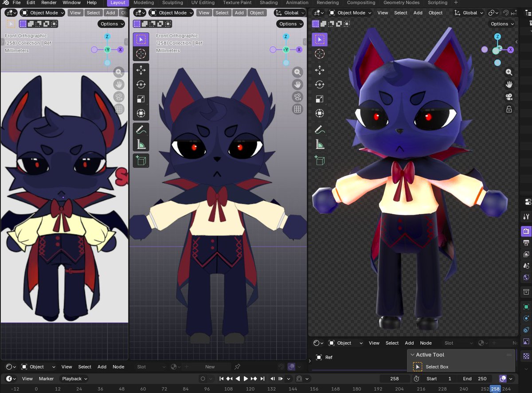Open the Window menu
Viewport: 532px width, 393px height.
(x=71, y=3)
